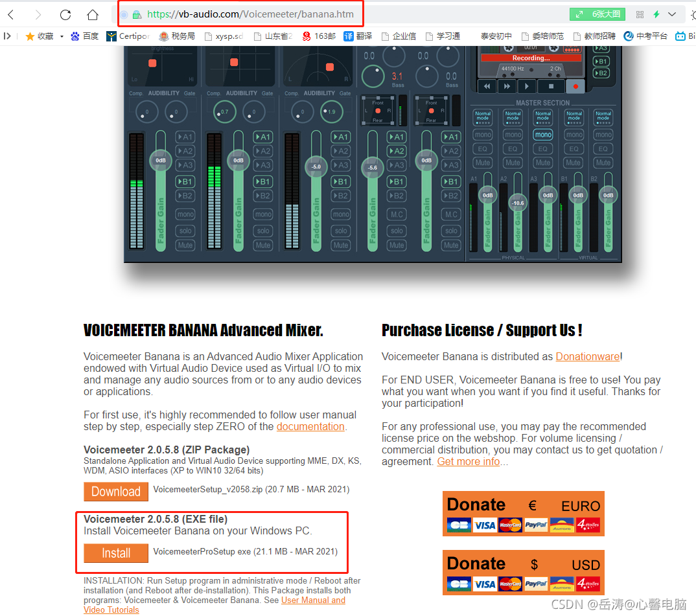Click the recorder stop button in mixer image

551,86
